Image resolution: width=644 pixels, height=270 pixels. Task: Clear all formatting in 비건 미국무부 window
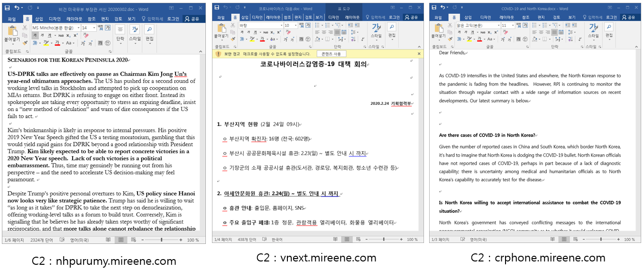point(86,35)
